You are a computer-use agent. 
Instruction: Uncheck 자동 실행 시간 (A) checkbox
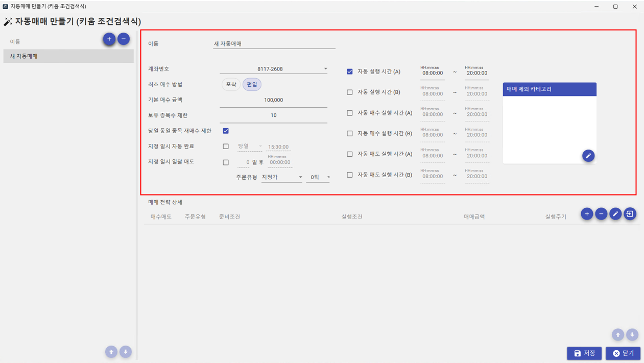pos(350,71)
